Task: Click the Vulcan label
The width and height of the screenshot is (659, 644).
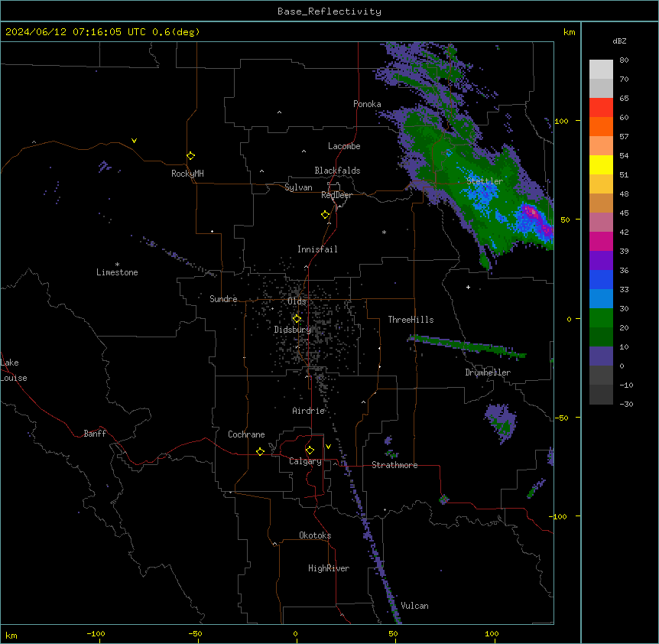Action: tap(415, 606)
